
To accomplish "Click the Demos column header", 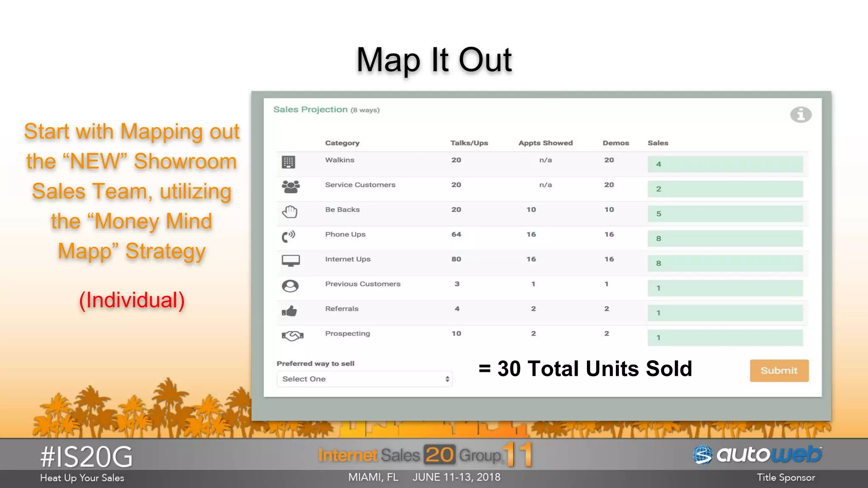I will [616, 143].
